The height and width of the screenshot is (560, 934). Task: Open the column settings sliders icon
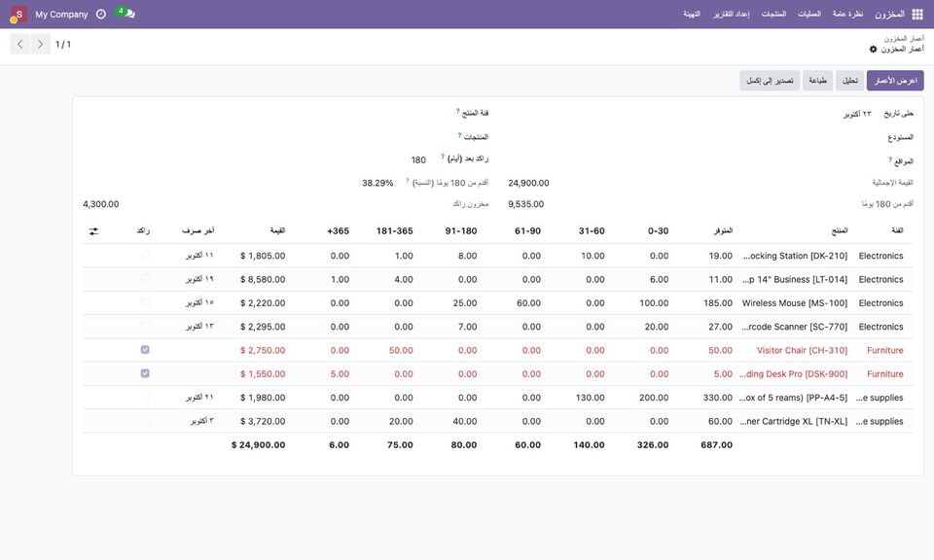[93, 231]
